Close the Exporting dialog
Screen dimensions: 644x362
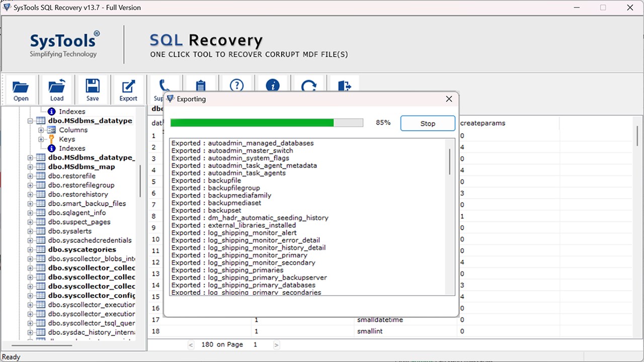449,99
